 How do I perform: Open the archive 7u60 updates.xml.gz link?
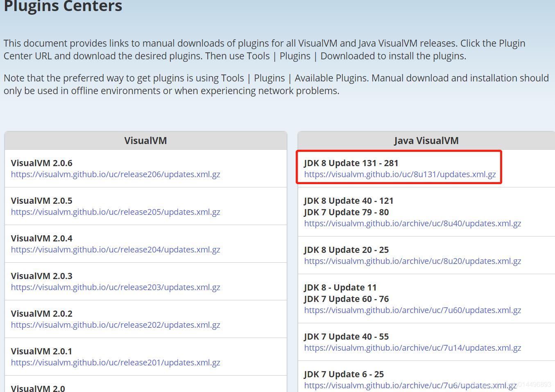pyautogui.click(x=413, y=310)
